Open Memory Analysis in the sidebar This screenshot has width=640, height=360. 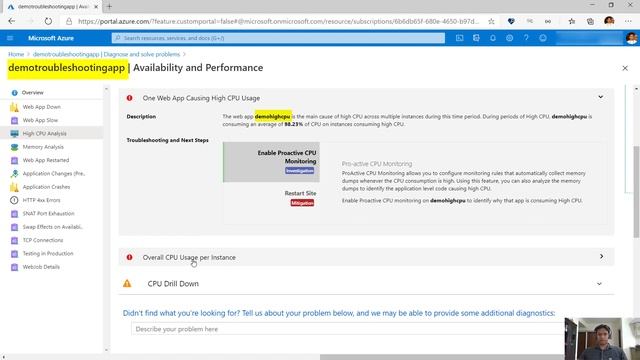coord(43,147)
